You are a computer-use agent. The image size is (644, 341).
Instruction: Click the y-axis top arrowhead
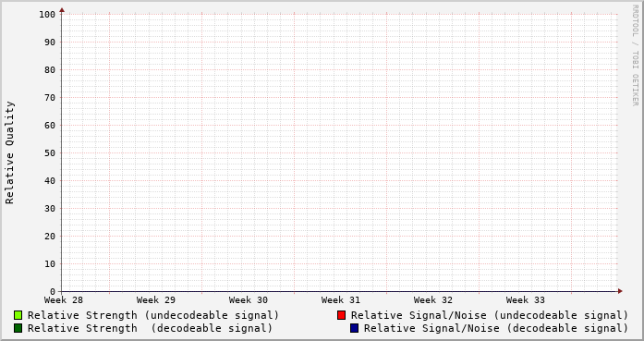click(x=62, y=10)
